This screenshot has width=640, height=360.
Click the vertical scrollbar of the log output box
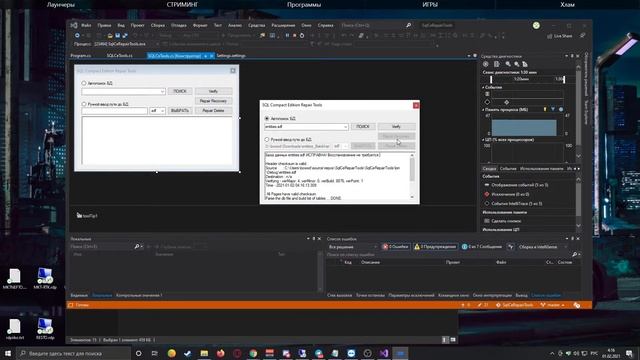point(412,176)
